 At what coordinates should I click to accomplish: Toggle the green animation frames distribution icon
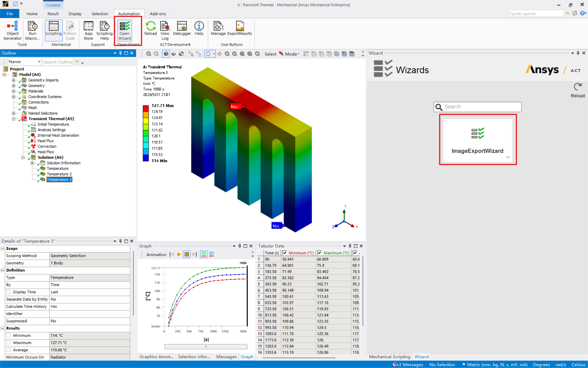point(204,254)
